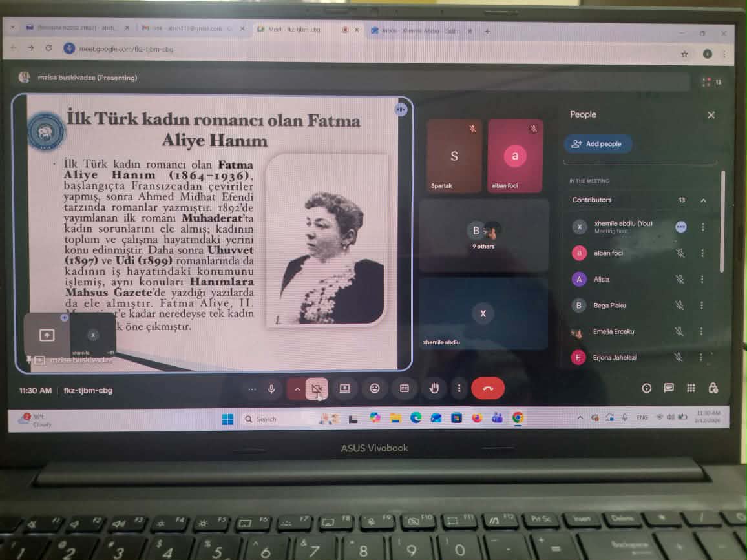Click the Windows Start button
Viewport: 747px width, 560px height.
227,419
